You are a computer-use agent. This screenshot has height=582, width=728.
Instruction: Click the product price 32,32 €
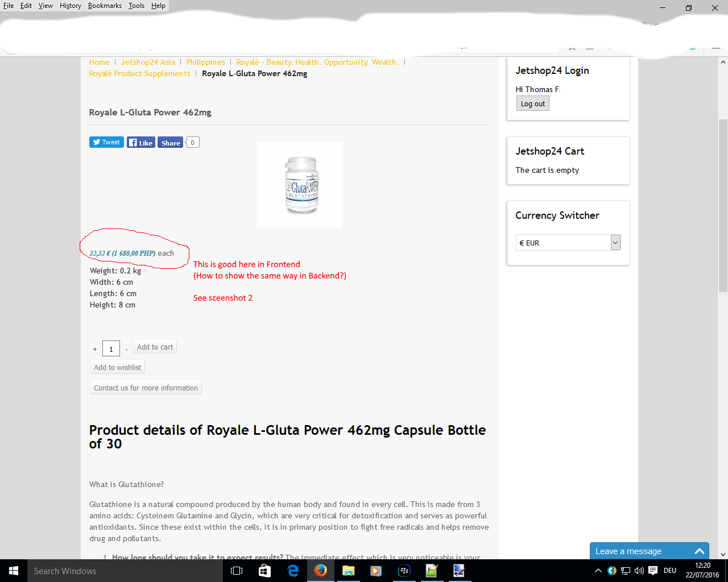tap(100, 253)
